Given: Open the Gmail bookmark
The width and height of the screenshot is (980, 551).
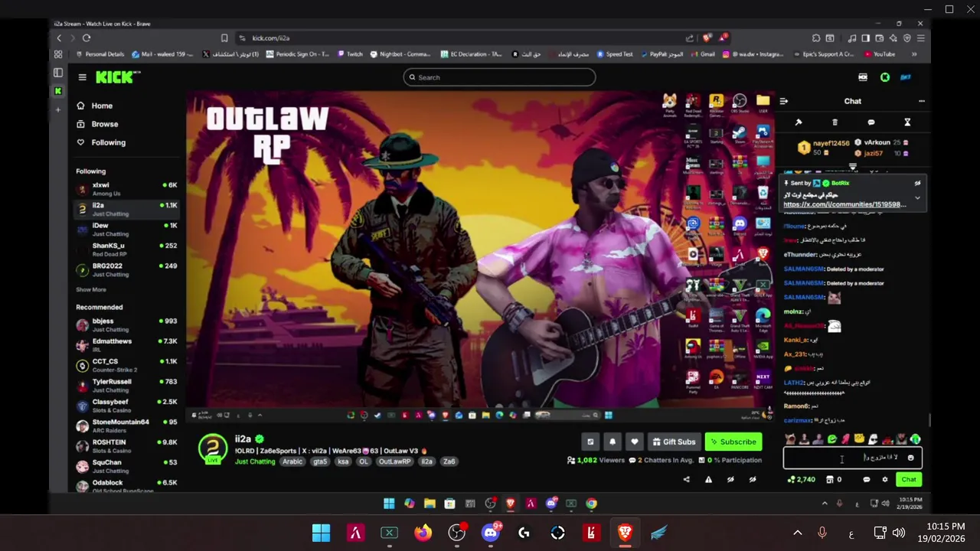Looking at the screenshot, I should tap(702, 54).
